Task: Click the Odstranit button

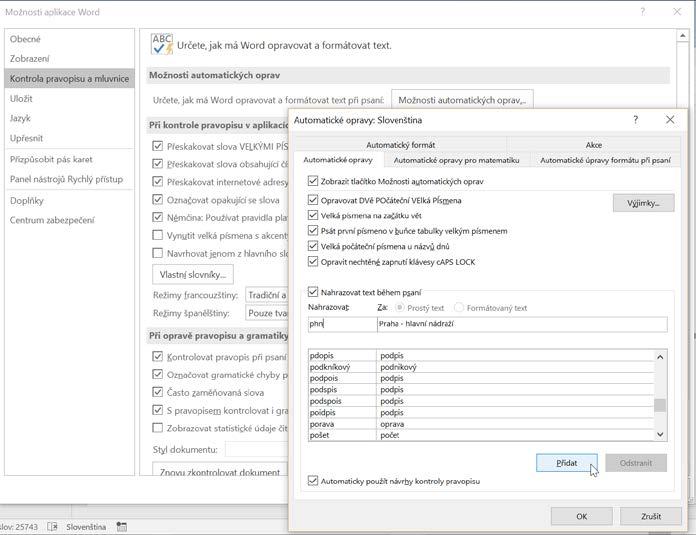Action: pos(636,463)
